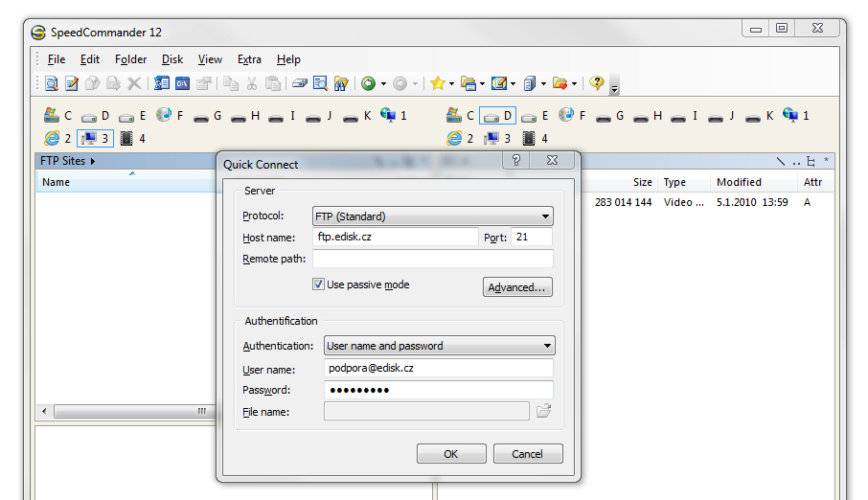Viewport: 868px width, 500px height.
Task: Click the Advanced... button
Action: pyautogui.click(x=517, y=287)
